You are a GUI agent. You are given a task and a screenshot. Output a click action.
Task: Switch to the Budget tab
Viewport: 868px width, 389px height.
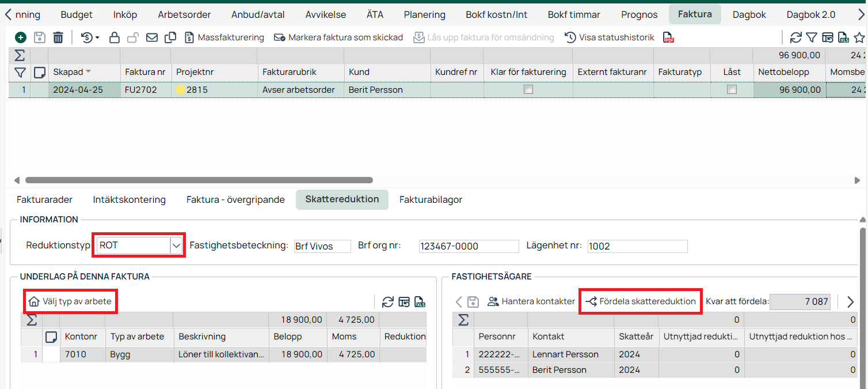[x=77, y=14]
